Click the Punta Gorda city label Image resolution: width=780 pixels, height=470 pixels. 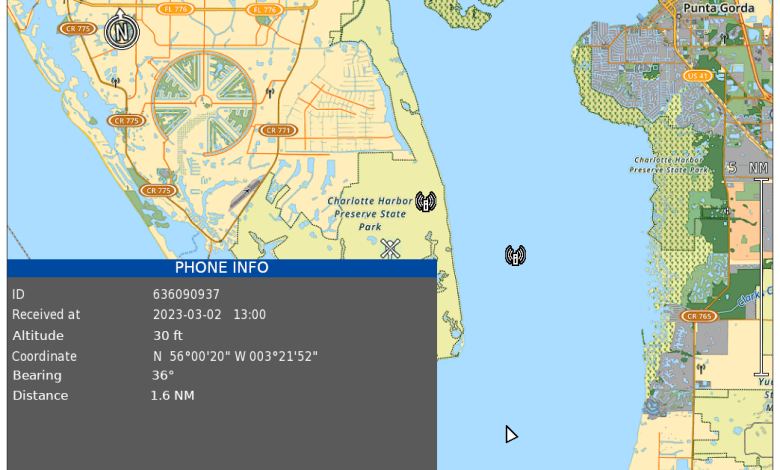(718, 8)
